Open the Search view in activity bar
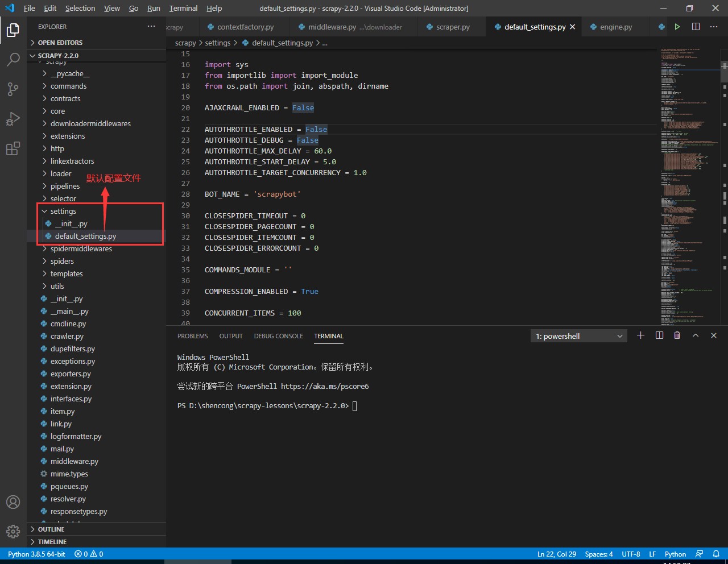The image size is (728, 564). 13,59
